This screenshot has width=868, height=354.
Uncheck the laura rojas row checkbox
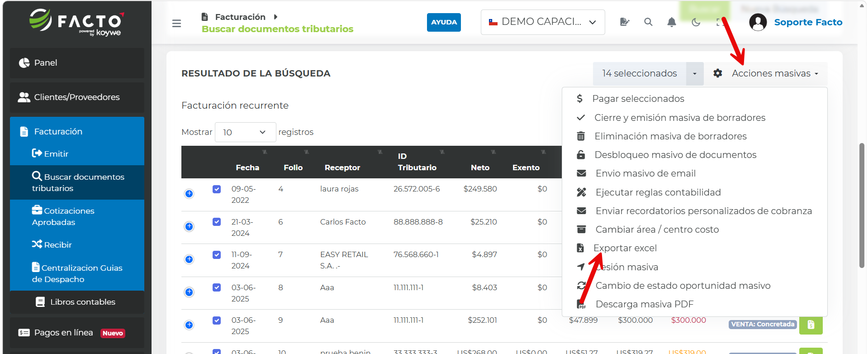[x=217, y=189]
